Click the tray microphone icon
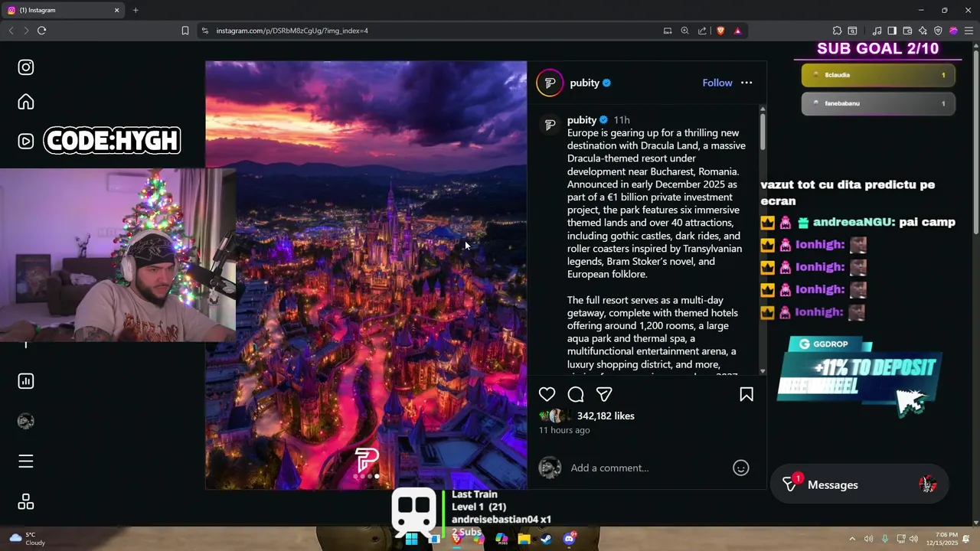Viewport: 980px width, 551px height. (885, 539)
